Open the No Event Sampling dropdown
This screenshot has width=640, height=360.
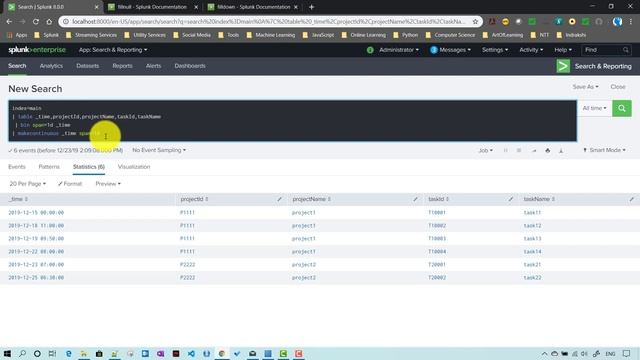coord(159,150)
